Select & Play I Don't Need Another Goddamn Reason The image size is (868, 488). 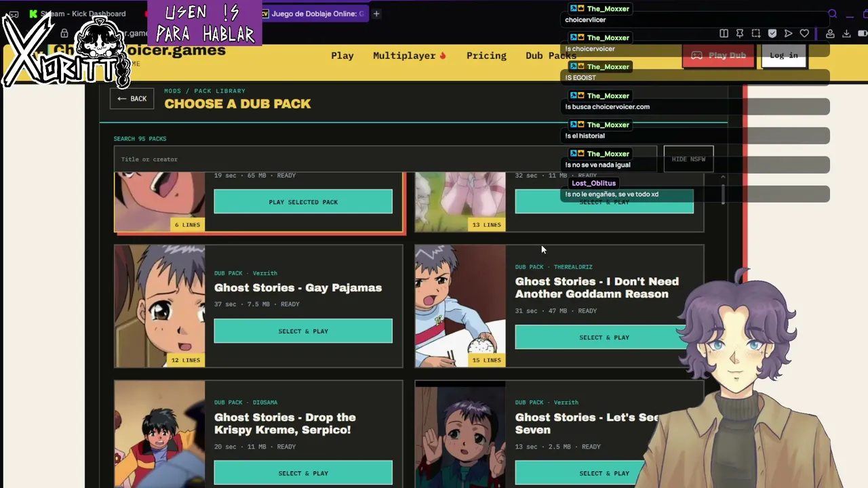(x=604, y=338)
